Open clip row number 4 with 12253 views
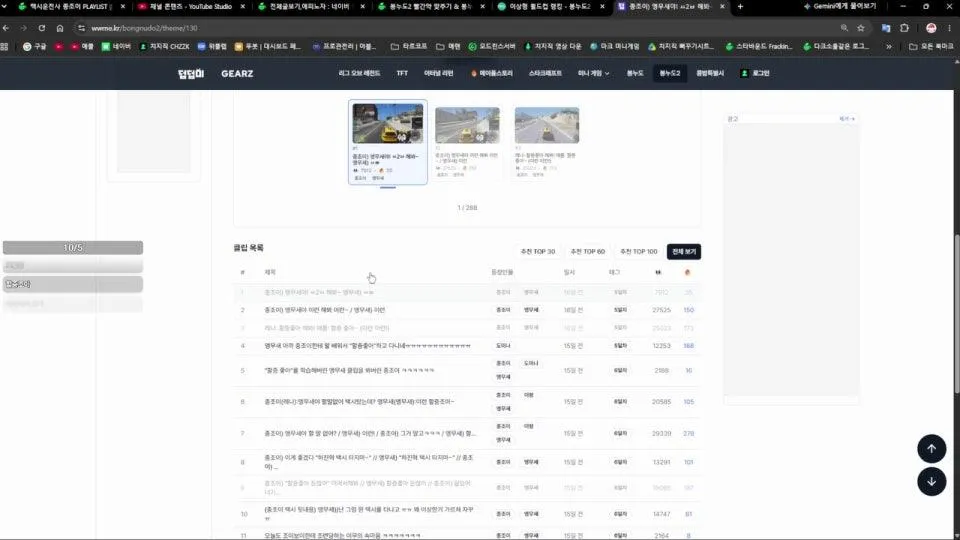This screenshot has width=960, height=540. (x=467, y=346)
